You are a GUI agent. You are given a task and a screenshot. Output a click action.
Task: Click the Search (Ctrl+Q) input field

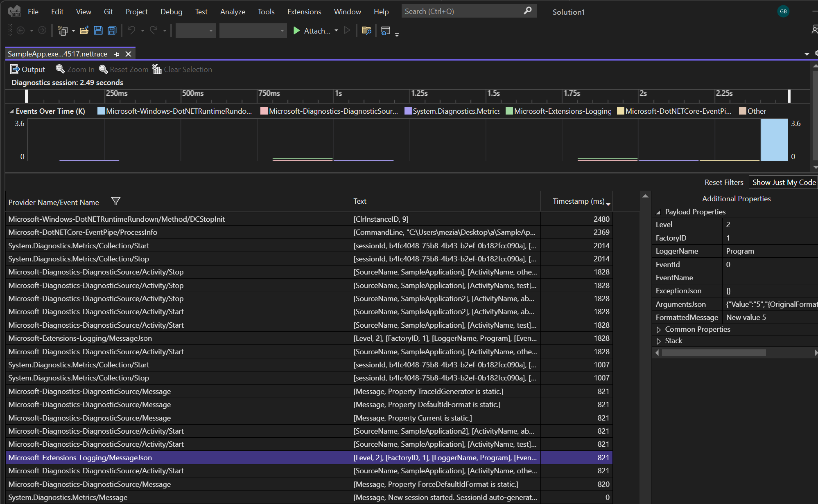coord(463,11)
